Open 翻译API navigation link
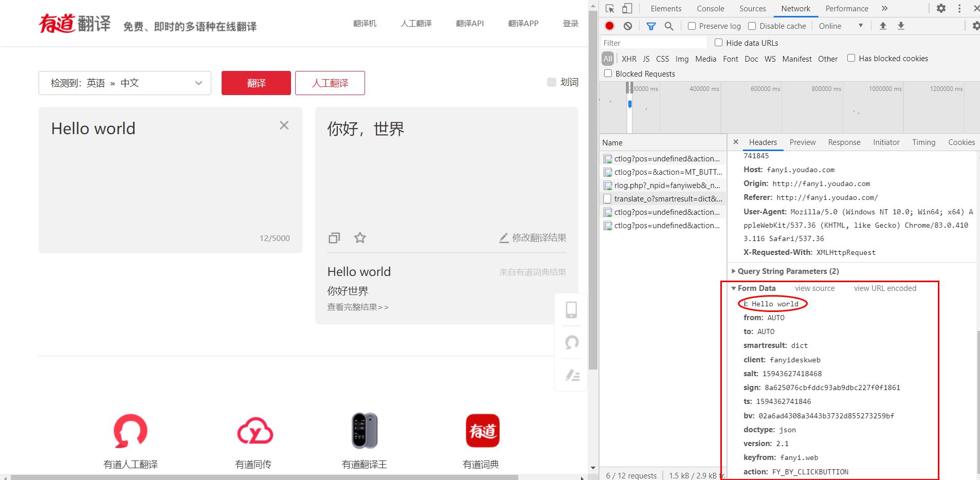The image size is (980, 480). [470, 24]
